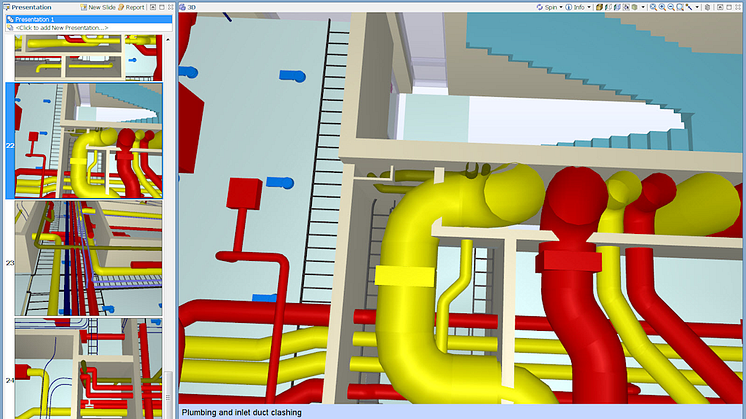Click to add New Presentation entry
Viewport: 746px width, 419px height.
[89, 28]
